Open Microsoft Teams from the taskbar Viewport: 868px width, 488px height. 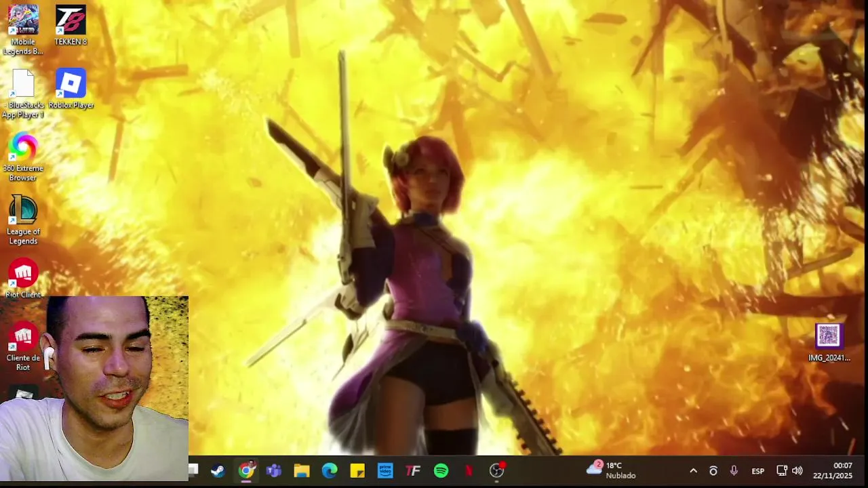click(274, 470)
